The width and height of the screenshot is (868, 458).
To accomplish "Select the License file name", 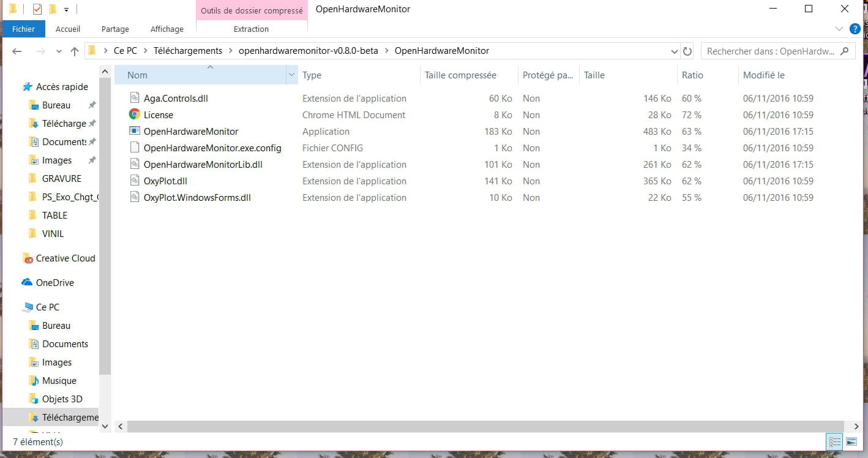I will pos(158,115).
